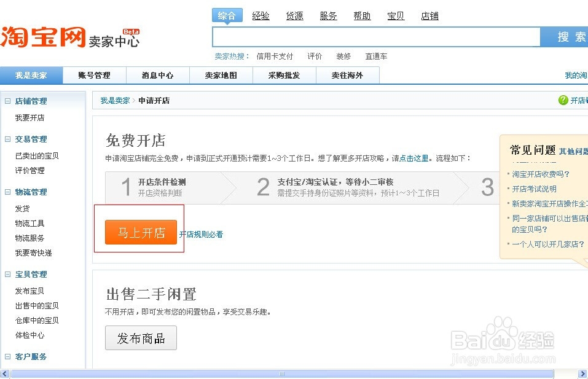Open 评价管理 in sidebar
588x379 pixels.
[x=29, y=171]
